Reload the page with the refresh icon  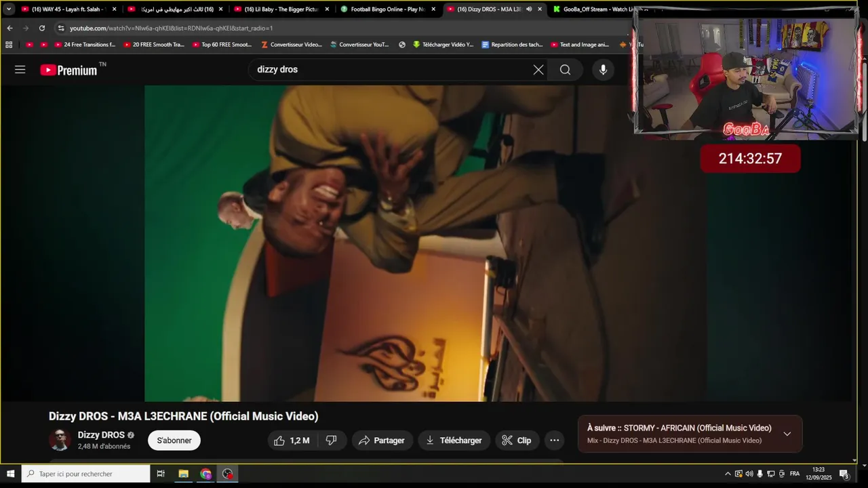[x=42, y=28]
